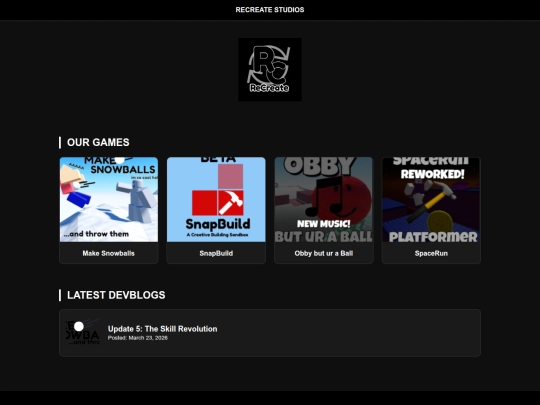
Task: Click the Make Snowballs game title
Action: tap(108, 253)
